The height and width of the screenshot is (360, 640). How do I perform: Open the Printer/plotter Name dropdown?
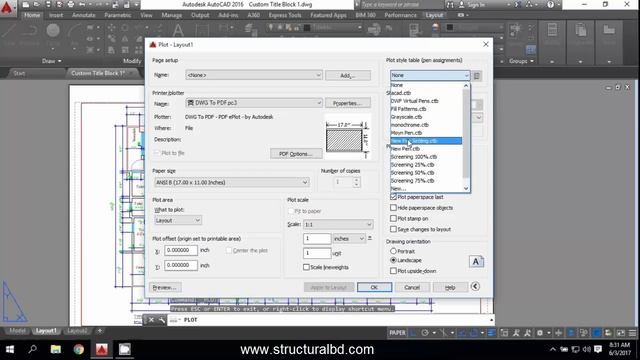pyautogui.click(x=254, y=103)
